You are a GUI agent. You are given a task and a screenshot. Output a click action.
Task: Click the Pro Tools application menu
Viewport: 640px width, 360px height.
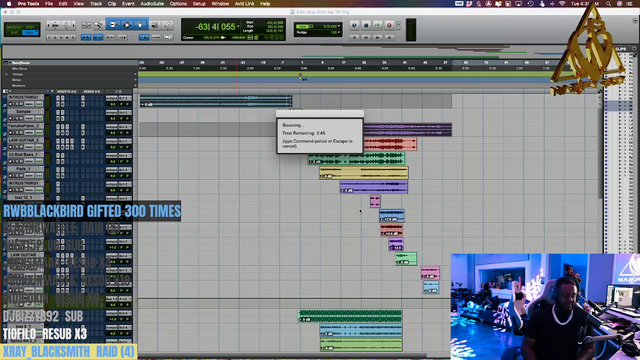click(28, 4)
